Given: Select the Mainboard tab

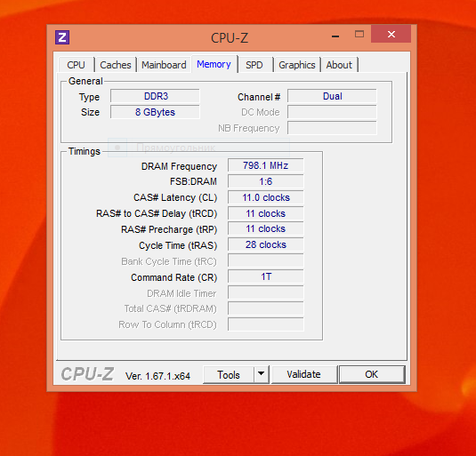Looking at the screenshot, I should click(x=164, y=65).
